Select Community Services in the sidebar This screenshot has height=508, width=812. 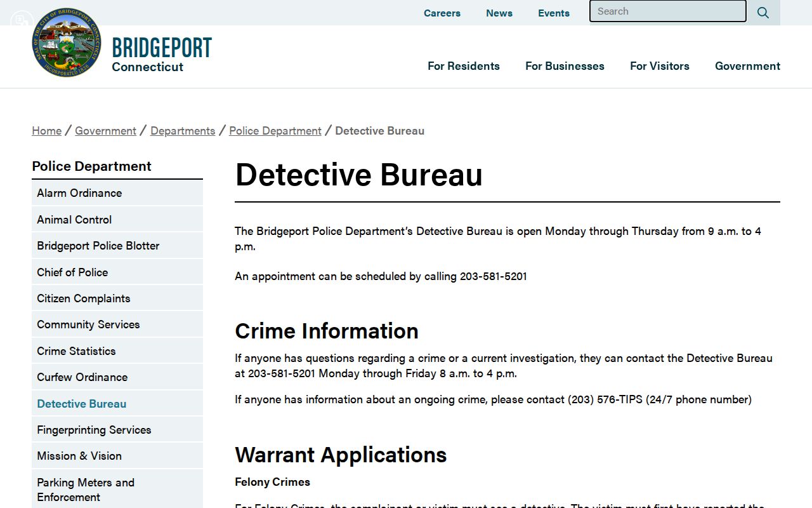pyautogui.click(x=117, y=324)
